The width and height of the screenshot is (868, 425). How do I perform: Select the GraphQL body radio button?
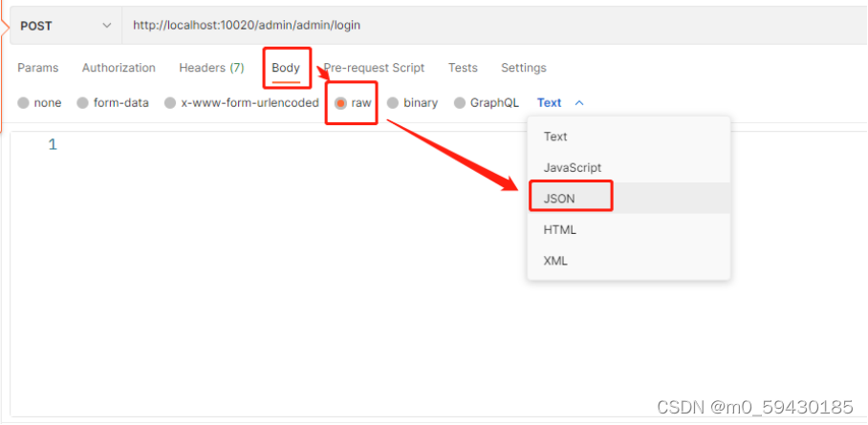tap(460, 103)
